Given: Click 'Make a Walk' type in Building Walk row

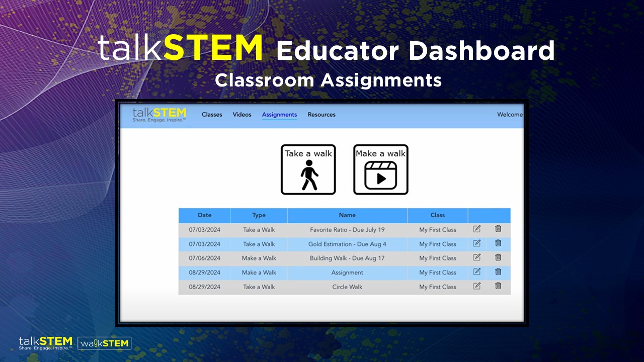Looking at the screenshot, I should coord(259,258).
